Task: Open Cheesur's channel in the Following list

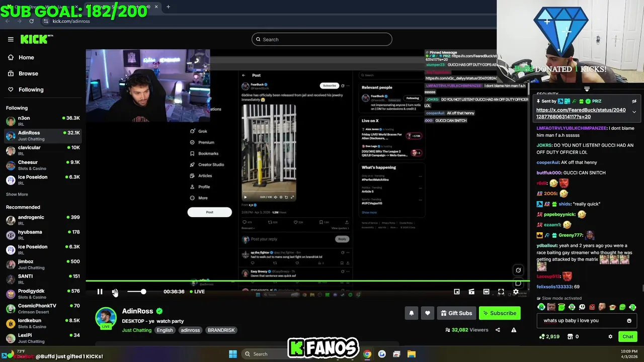Action: (43, 165)
